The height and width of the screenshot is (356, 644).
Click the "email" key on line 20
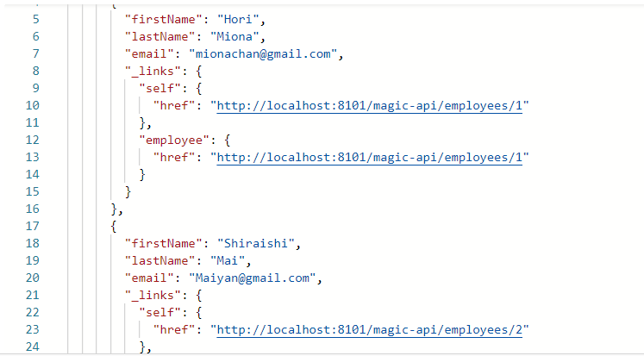[x=149, y=278]
